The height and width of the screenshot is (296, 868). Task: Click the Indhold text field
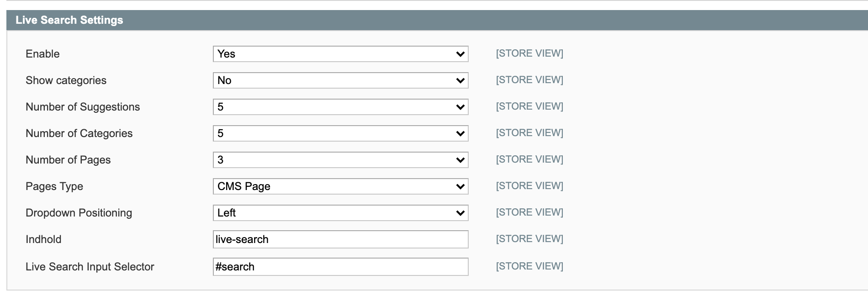click(340, 239)
